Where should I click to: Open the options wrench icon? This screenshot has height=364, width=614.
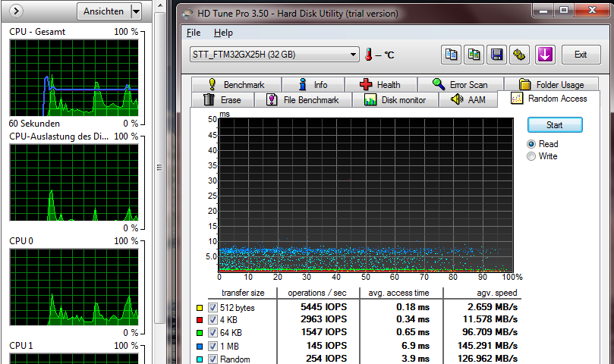tap(519, 55)
